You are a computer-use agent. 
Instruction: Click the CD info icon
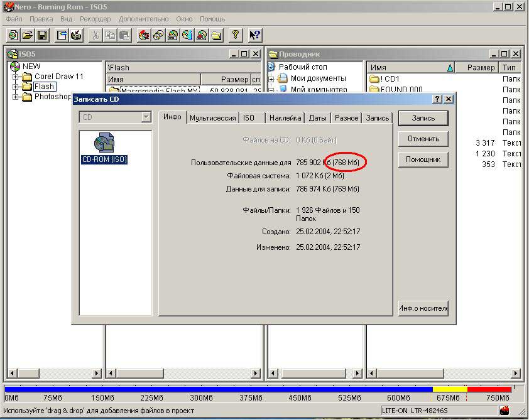(187, 35)
